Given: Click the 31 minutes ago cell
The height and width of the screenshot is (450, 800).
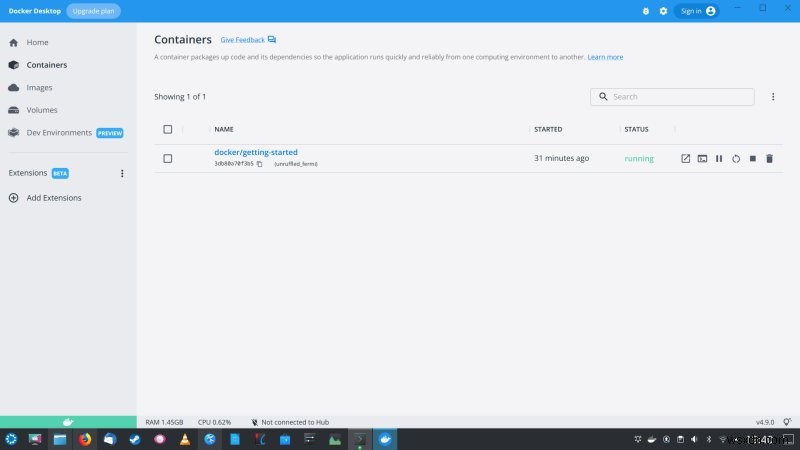Looking at the screenshot, I should 561,158.
